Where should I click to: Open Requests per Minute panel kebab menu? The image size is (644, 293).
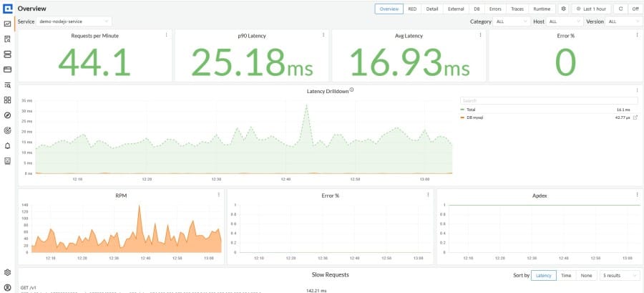(x=166, y=35)
